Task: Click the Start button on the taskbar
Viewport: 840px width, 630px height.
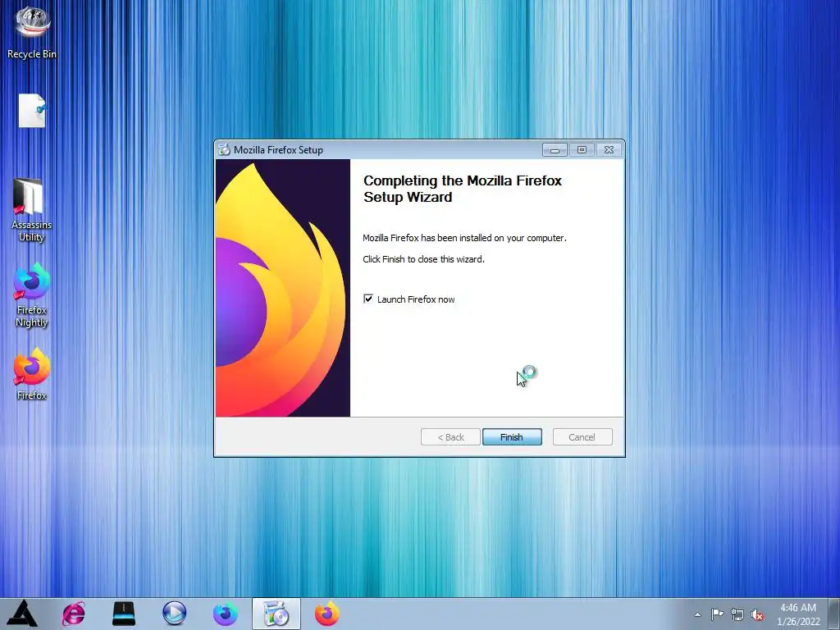Action: click(22, 614)
